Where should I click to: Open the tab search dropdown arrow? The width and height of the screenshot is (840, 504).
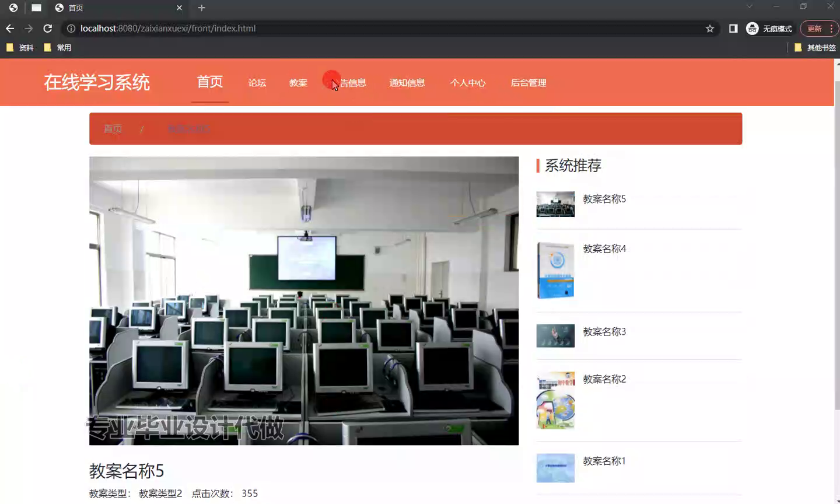(750, 6)
